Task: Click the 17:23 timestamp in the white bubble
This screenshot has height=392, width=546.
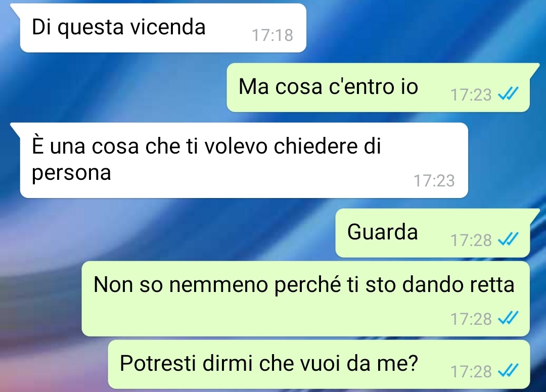Action: [x=434, y=180]
